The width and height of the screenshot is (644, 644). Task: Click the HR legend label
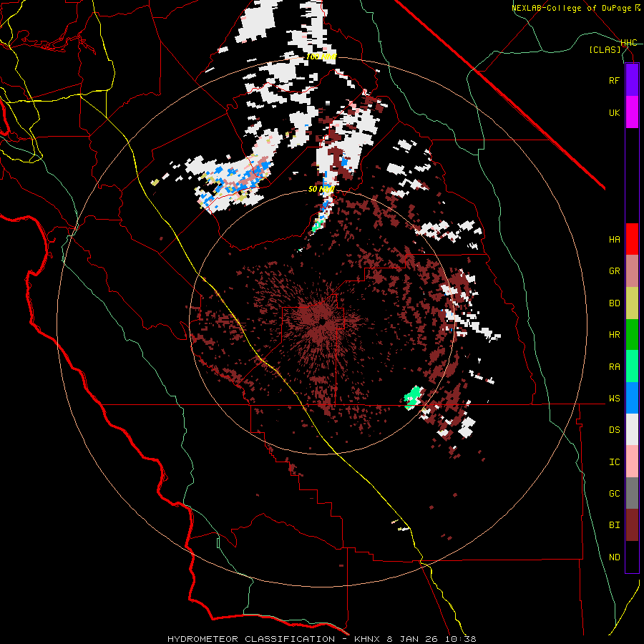pos(614,335)
